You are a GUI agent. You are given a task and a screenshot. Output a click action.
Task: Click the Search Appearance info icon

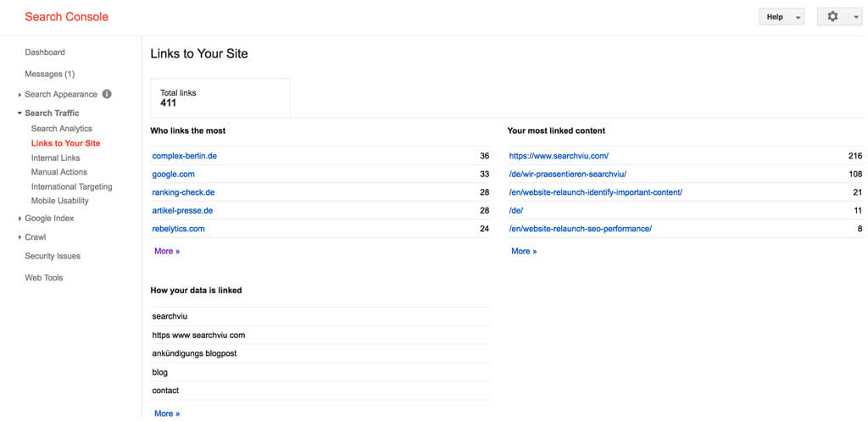tap(107, 94)
